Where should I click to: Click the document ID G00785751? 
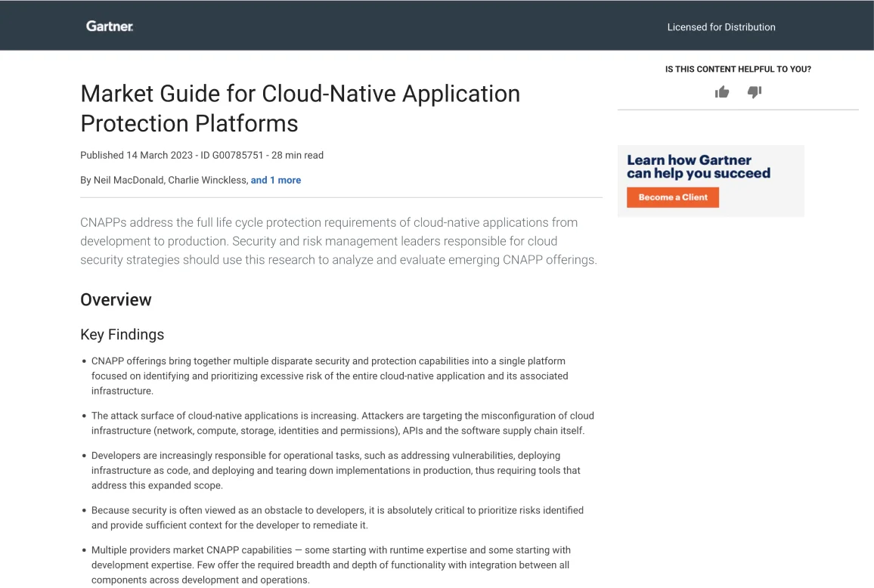[231, 155]
